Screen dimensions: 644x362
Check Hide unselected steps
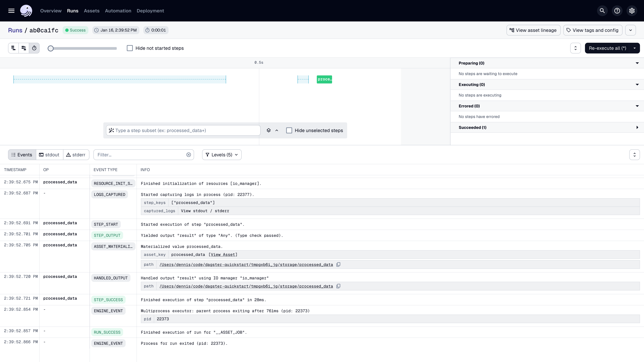[x=289, y=130]
